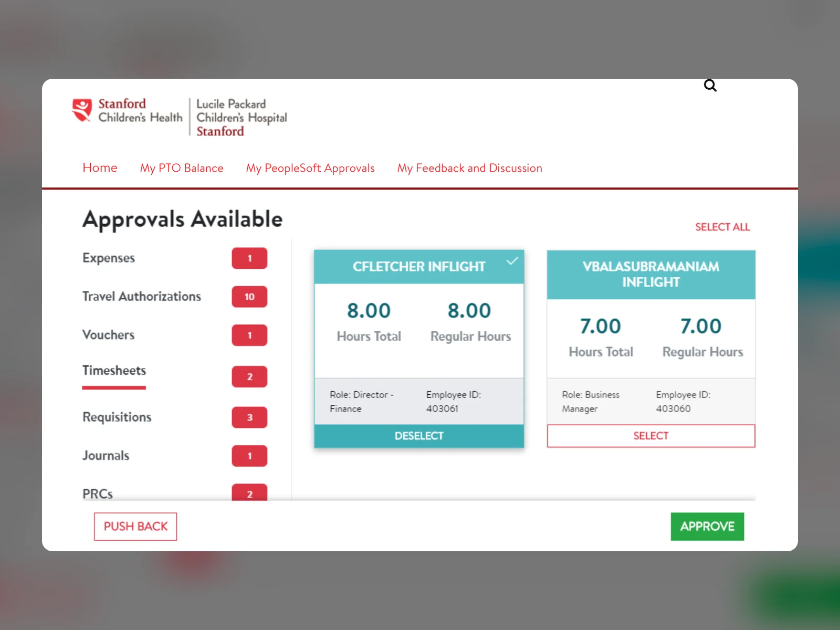Click the CFLETCHER INFLIGHT card header

tap(419, 267)
